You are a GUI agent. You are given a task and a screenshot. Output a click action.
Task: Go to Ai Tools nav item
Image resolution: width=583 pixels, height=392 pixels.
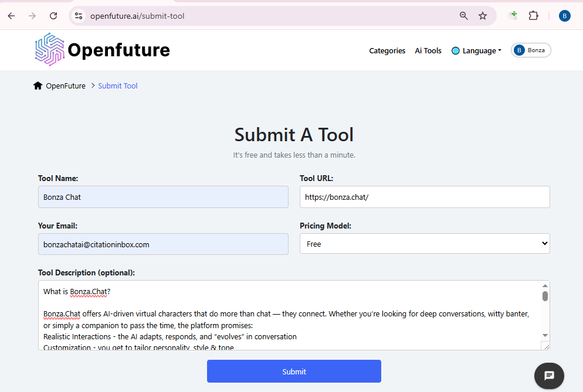tap(428, 51)
